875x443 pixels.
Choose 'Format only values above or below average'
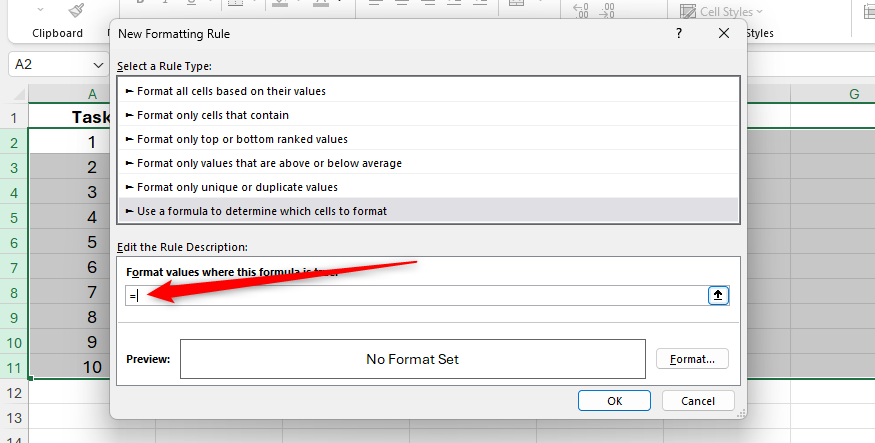tap(428, 163)
